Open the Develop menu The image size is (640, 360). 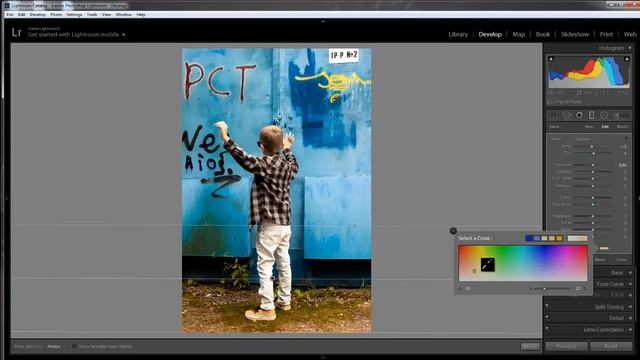(38, 15)
